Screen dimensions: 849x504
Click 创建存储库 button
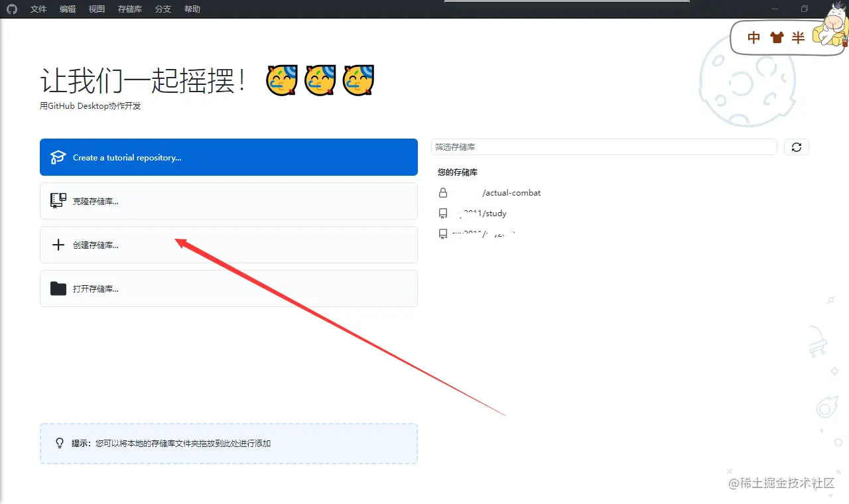[229, 245]
